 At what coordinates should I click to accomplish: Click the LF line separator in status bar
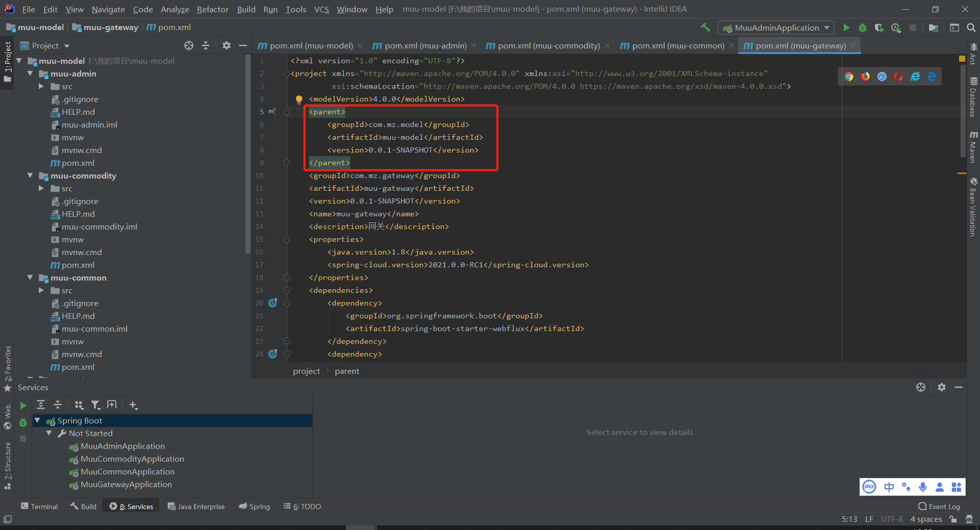coord(869,519)
